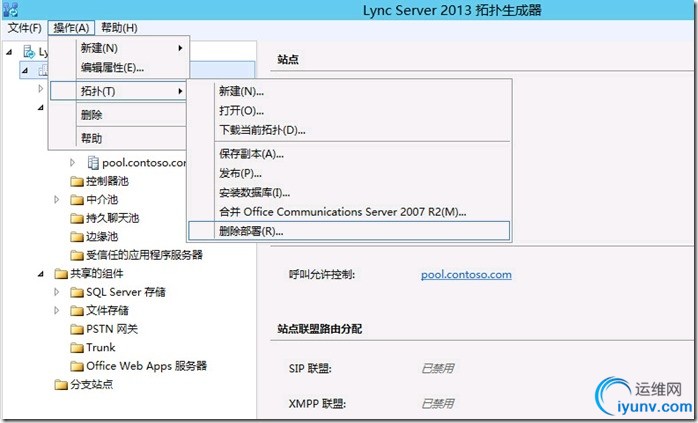Select 删除部署(R)...
The image size is (698, 423).
pyautogui.click(x=349, y=231)
